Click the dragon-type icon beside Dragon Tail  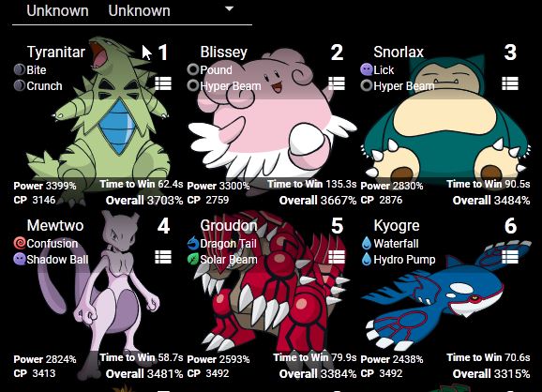[193, 243]
